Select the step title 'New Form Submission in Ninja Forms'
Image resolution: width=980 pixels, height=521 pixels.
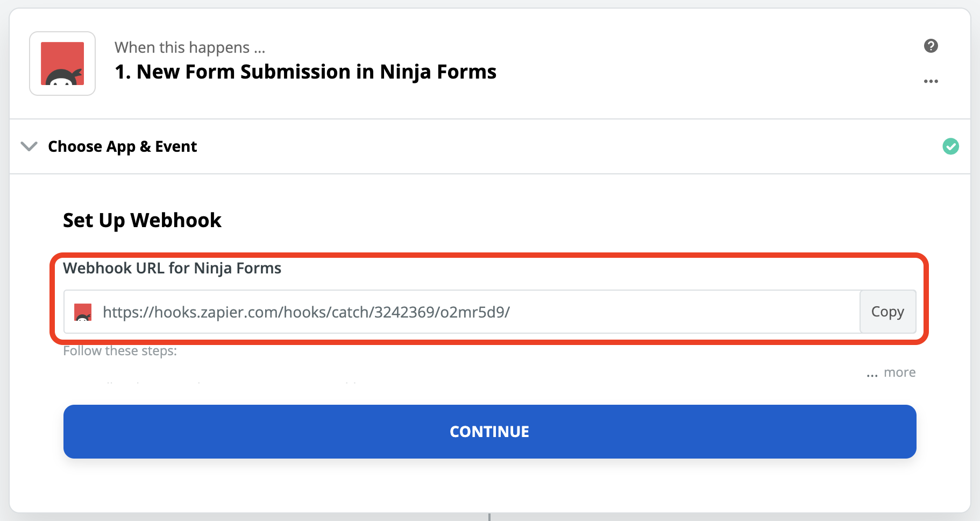pyautogui.click(x=306, y=72)
